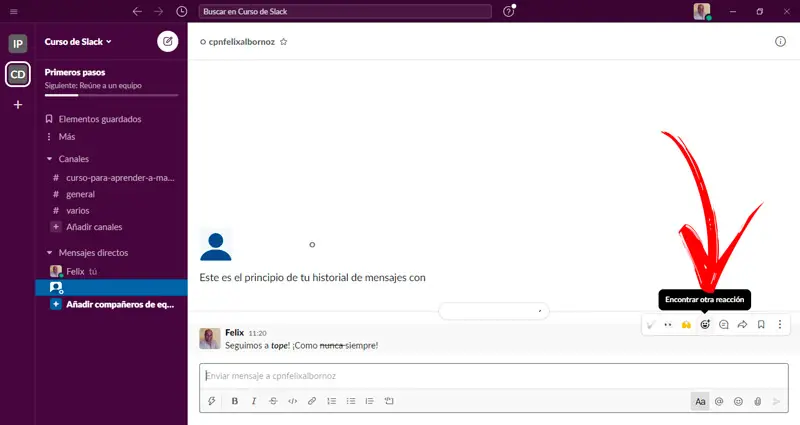Select the highlighted direct message row
Screen dimensions: 800x425
pos(111,288)
